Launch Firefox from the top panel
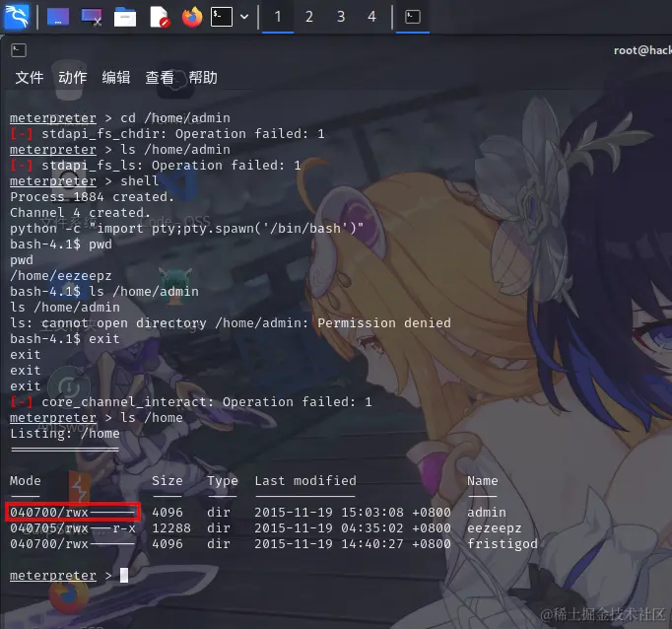Screen dimensions: 672x629 pyautogui.click(x=192, y=17)
